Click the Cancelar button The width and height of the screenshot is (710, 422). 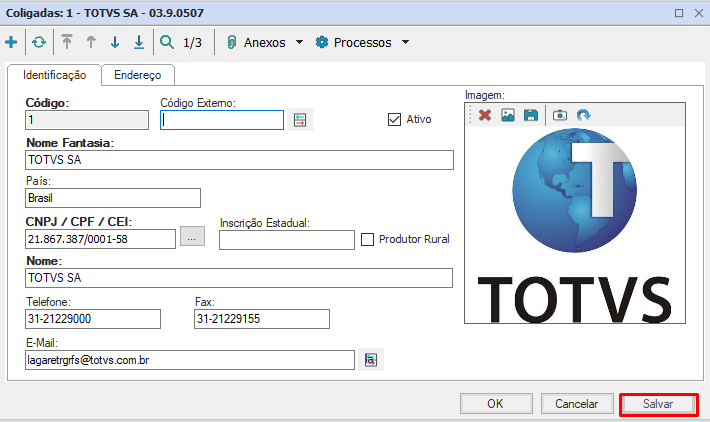coord(577,403)
